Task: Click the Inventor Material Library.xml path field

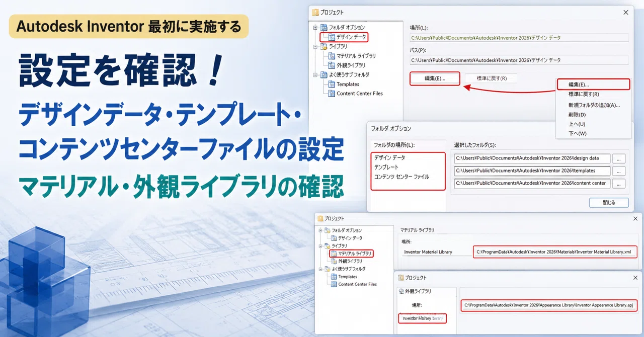Action: click(555, 251)
